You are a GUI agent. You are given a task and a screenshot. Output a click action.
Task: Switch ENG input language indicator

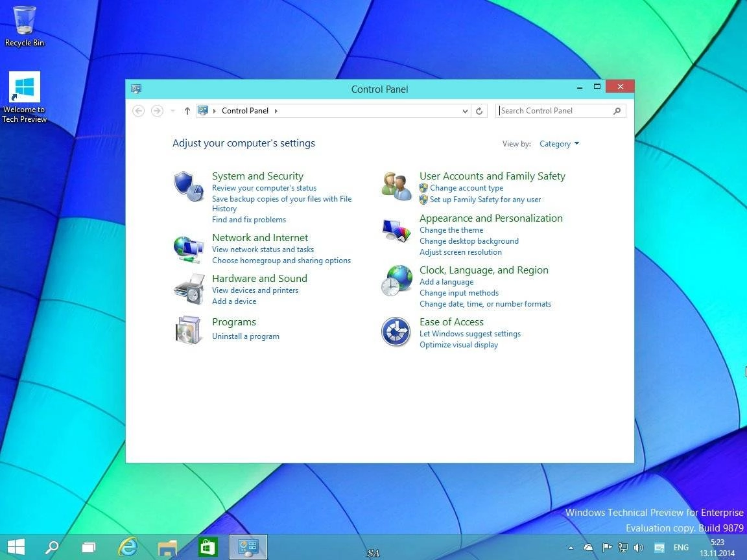[x=681, y=548]
